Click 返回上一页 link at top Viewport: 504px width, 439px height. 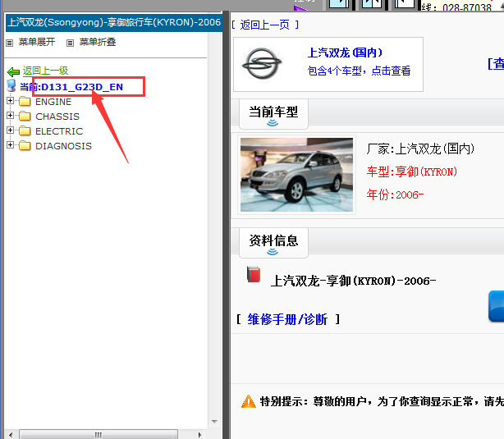[265, 25]
